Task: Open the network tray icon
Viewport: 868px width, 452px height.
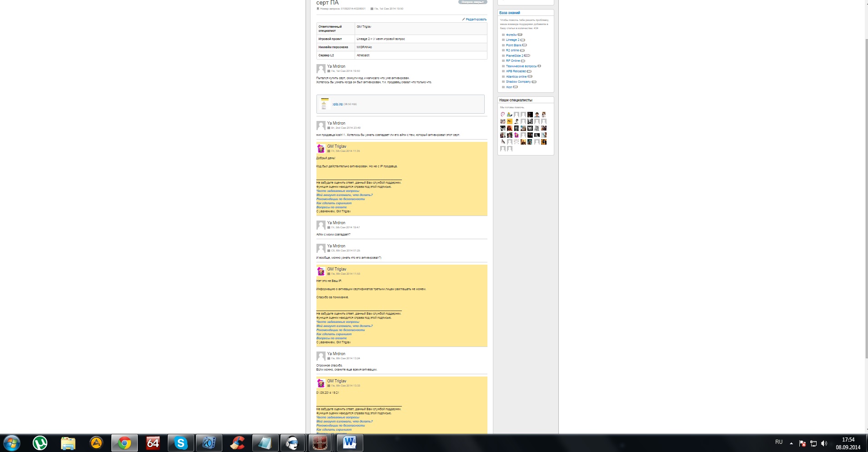Action: point(813,443)
